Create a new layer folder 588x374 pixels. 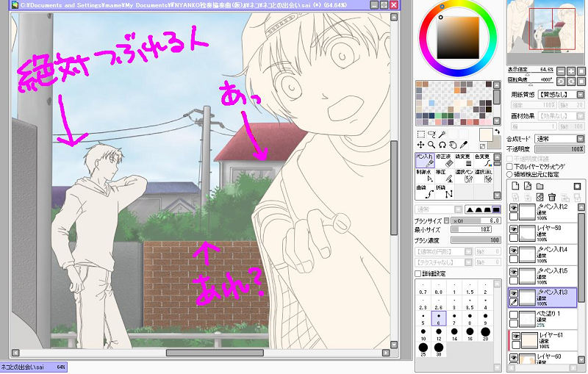pyautogui.click(x=539, y=186)
